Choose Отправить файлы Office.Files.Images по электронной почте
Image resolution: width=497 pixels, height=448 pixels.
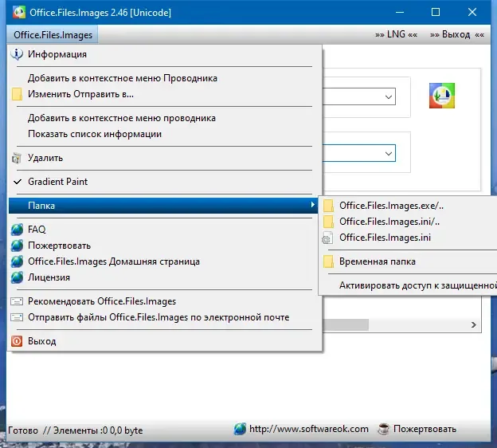click(x=165, y=317)
